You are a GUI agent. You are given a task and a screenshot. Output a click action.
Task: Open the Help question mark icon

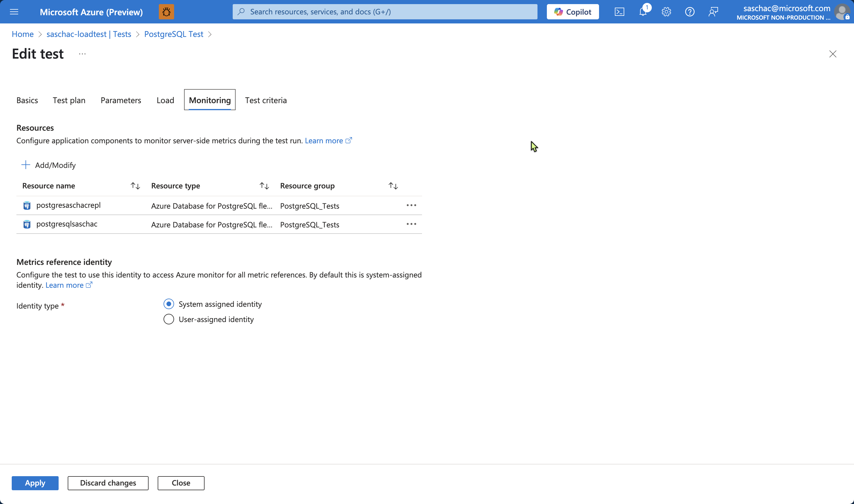tap(690, 12)
